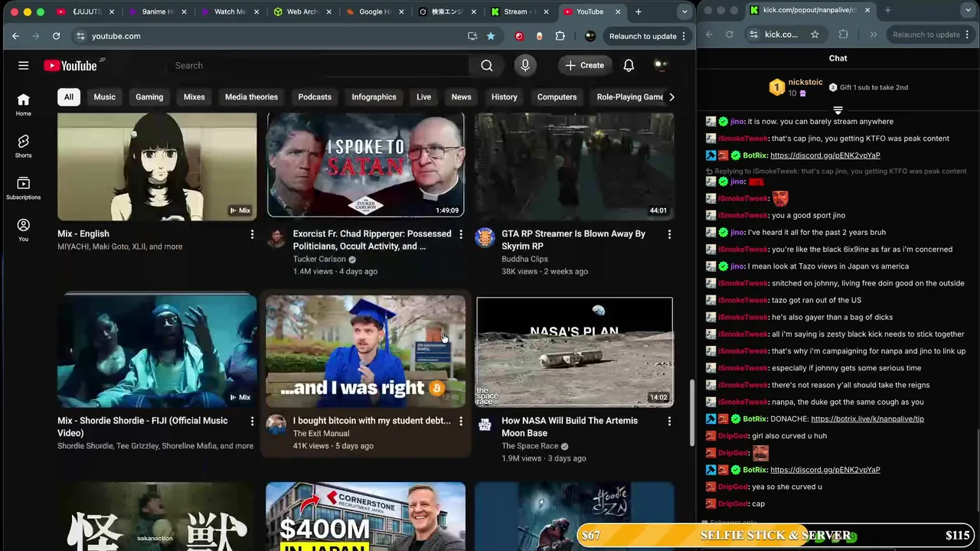Screen dimensions: 980x551
Task: Reload the YouTube page
Action: click(x=56, y=36)
